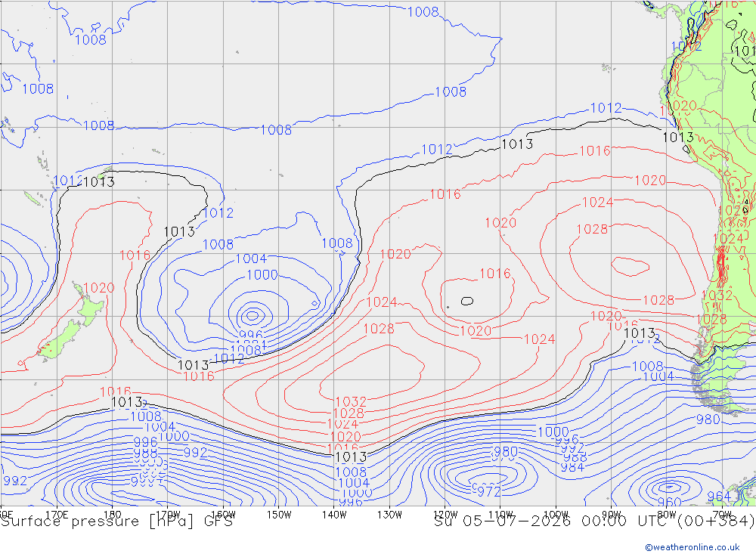756x554 pixels.
Task: Select the 180 longitude axis label
Action: click(x=113, y=515)
